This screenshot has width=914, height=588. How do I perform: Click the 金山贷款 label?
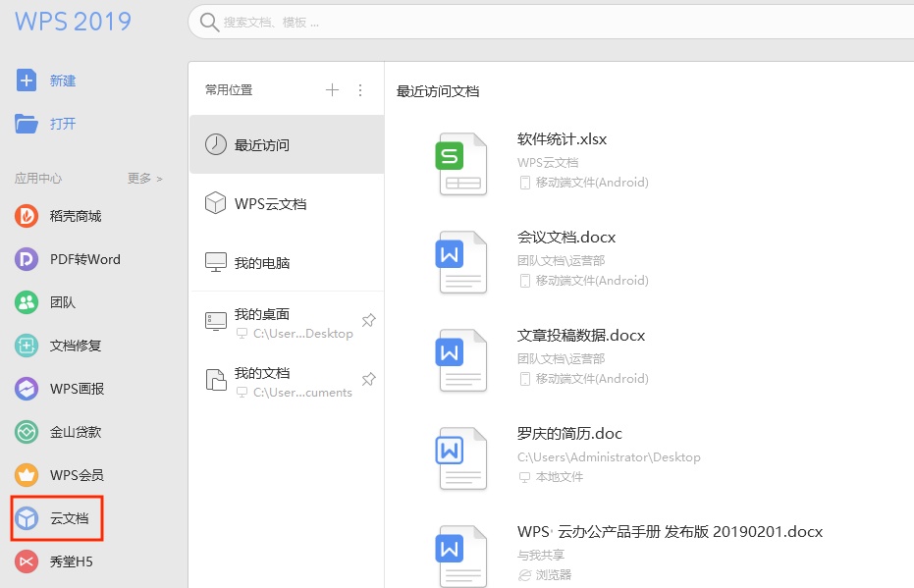76,432
